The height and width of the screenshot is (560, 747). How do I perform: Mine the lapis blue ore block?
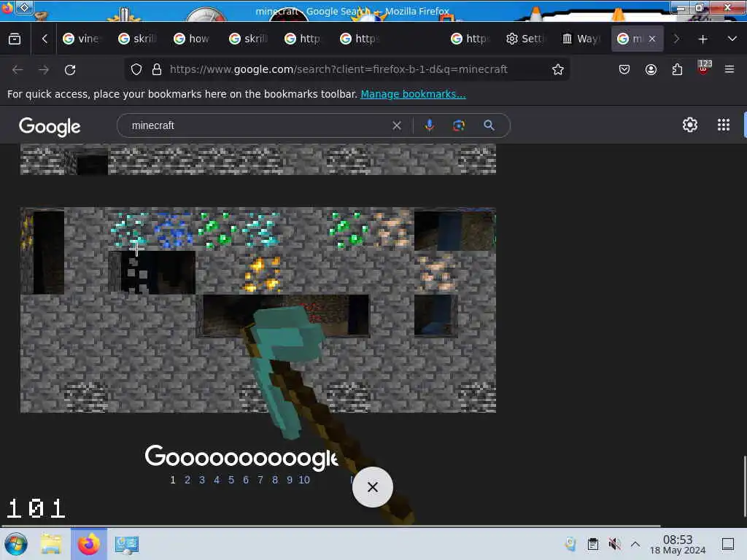point(173,229)
